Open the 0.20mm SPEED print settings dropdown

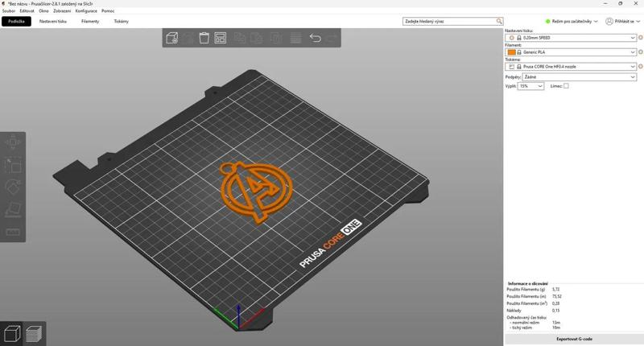[x=571, y=38]
